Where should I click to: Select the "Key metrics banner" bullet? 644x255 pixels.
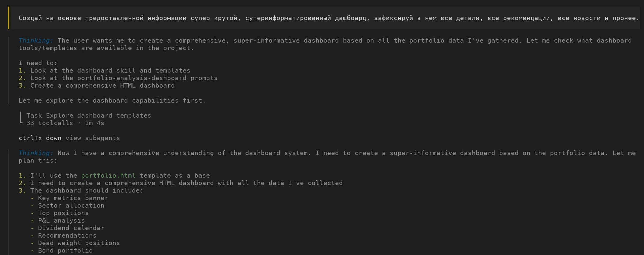tap(73, 198)
